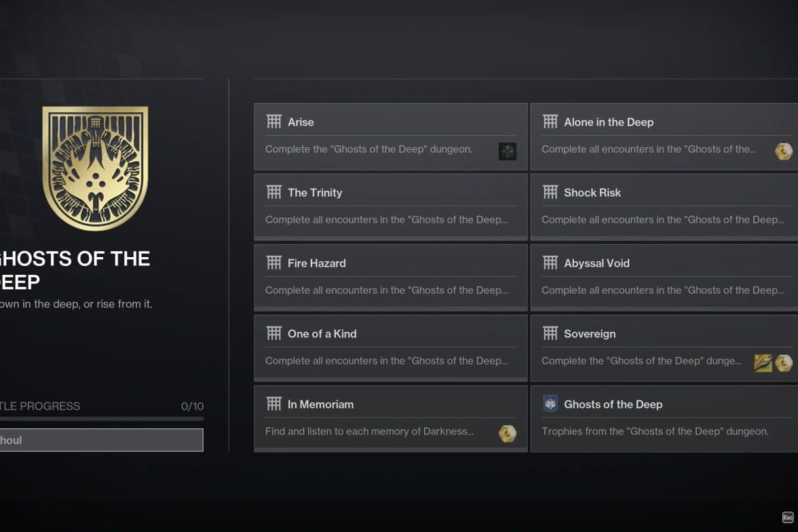Select the Abyssal Void triumph card
Screen dimensions: 798x532
pos(664,278)
